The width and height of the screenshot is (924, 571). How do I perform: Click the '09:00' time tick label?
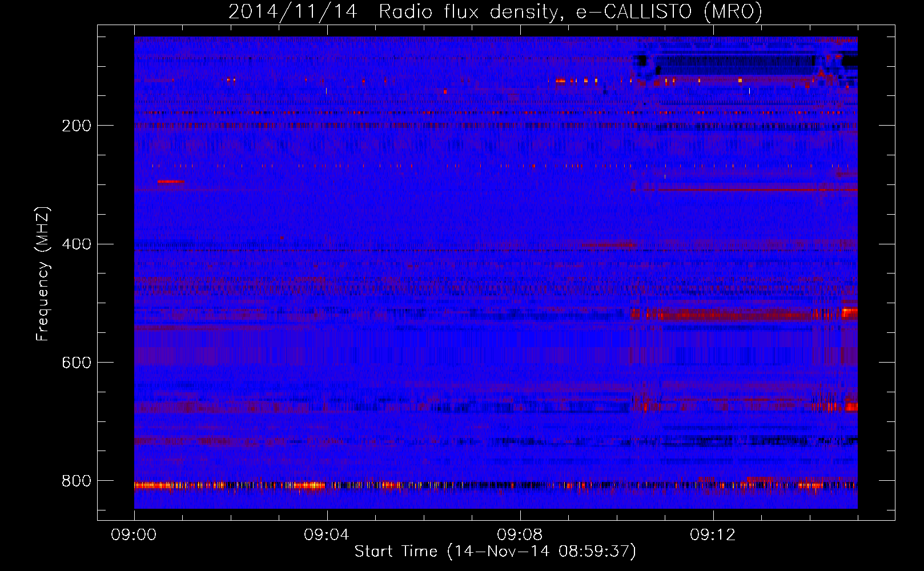134,535
